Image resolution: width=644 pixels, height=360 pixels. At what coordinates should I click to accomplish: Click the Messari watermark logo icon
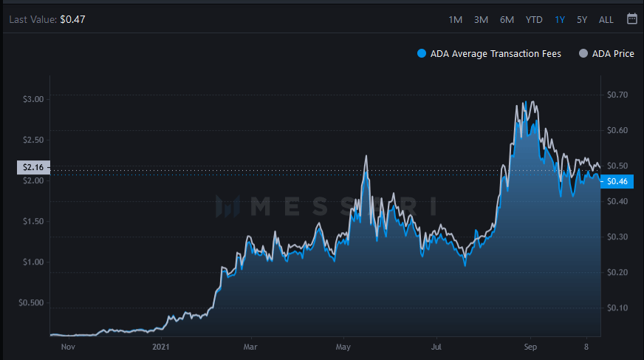coord(227,206)
